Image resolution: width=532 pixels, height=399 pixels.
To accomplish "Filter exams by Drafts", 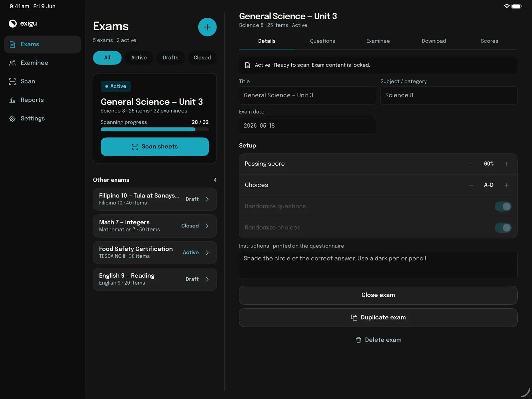I will (171, 58).
